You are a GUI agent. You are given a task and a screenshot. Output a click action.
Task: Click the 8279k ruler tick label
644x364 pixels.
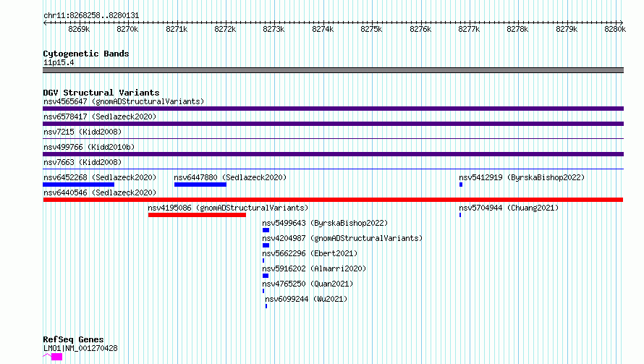[567, 29]
